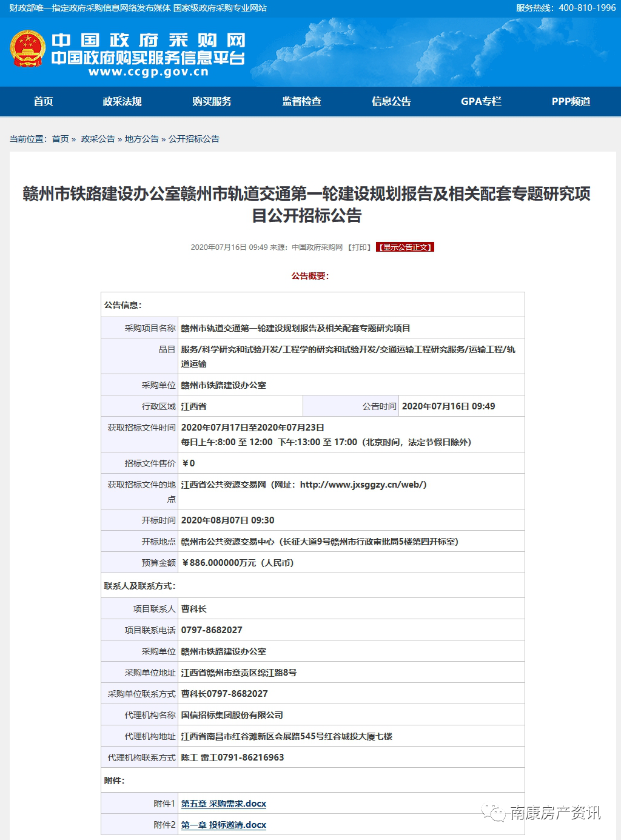
Task: Go to 首页 in the breadcrumb
Action: (60, 139)
